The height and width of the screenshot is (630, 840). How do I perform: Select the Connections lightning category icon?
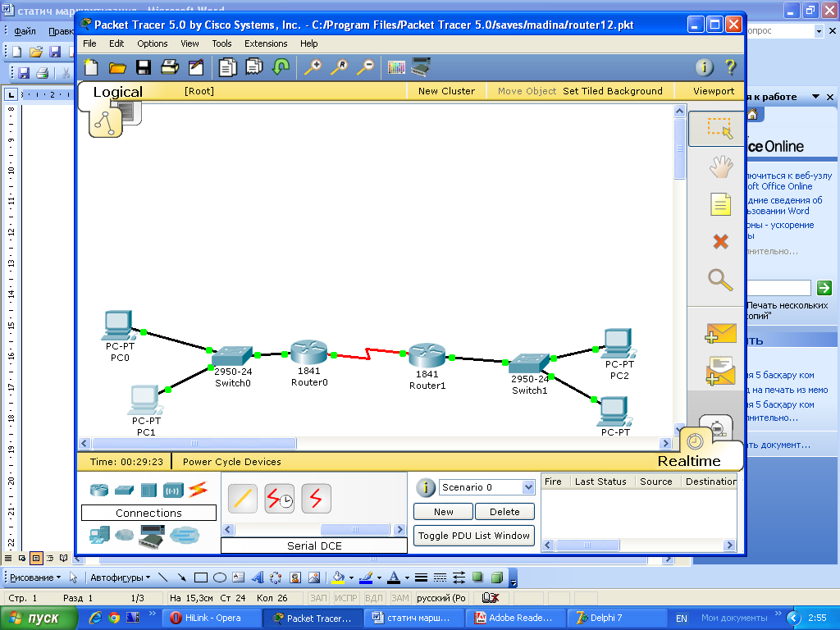[199, 489]
